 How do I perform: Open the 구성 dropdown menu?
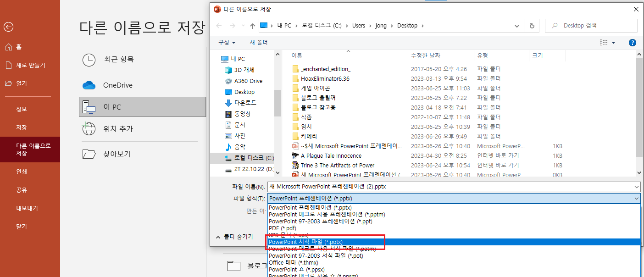click(227, 43)
